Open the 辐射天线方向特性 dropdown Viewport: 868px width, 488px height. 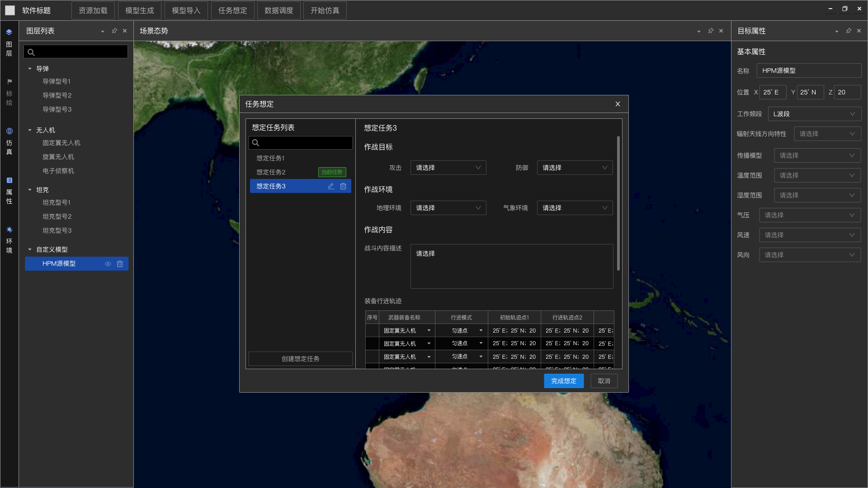click(827, 134)
